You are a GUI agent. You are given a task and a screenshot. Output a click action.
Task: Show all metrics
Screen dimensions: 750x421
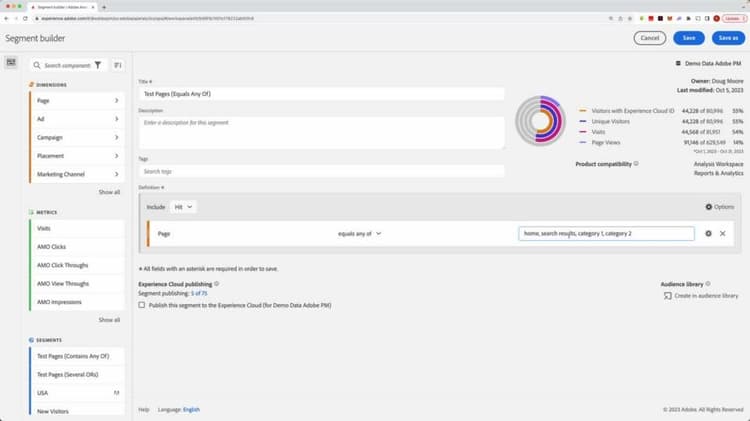coord(109,320)
